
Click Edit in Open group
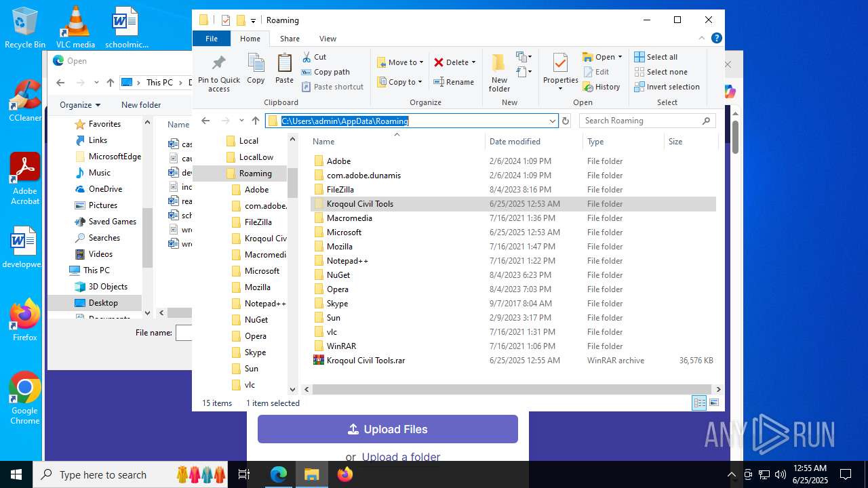[x=596, y=72]
